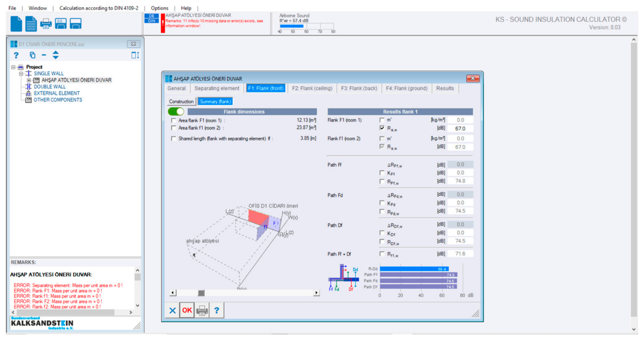The height and width of the screenshot is (340, 644).
Task: Click the diagram horizontal scrollbar thumb
Action: click(201, 293)
